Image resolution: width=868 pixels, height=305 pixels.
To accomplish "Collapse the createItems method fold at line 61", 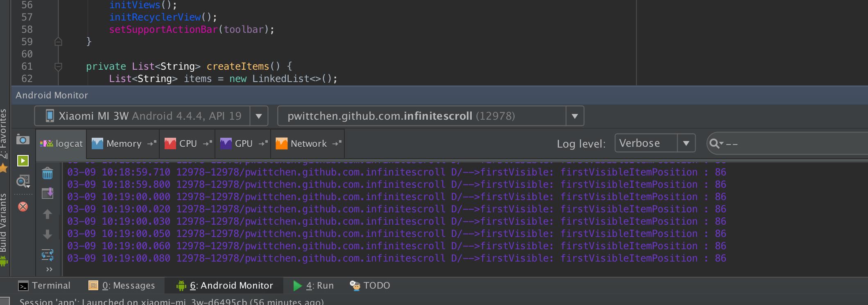I will (x=58, y=66).
